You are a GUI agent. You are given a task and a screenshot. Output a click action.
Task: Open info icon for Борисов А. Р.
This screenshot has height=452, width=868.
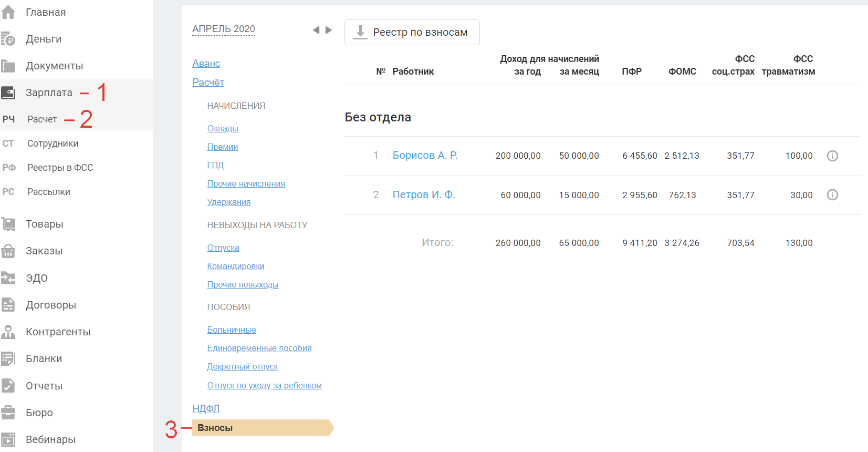(832, 156)
